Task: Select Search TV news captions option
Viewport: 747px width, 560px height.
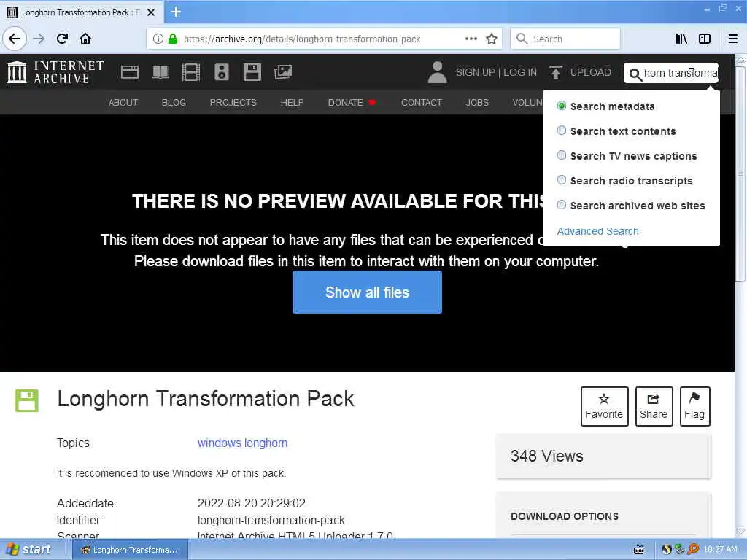Action: (x=562, y=155)
